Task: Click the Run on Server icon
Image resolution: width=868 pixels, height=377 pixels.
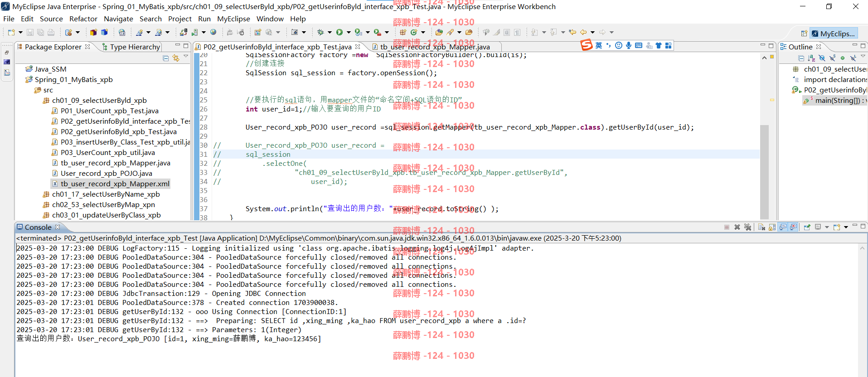Action: coord(194,32)
